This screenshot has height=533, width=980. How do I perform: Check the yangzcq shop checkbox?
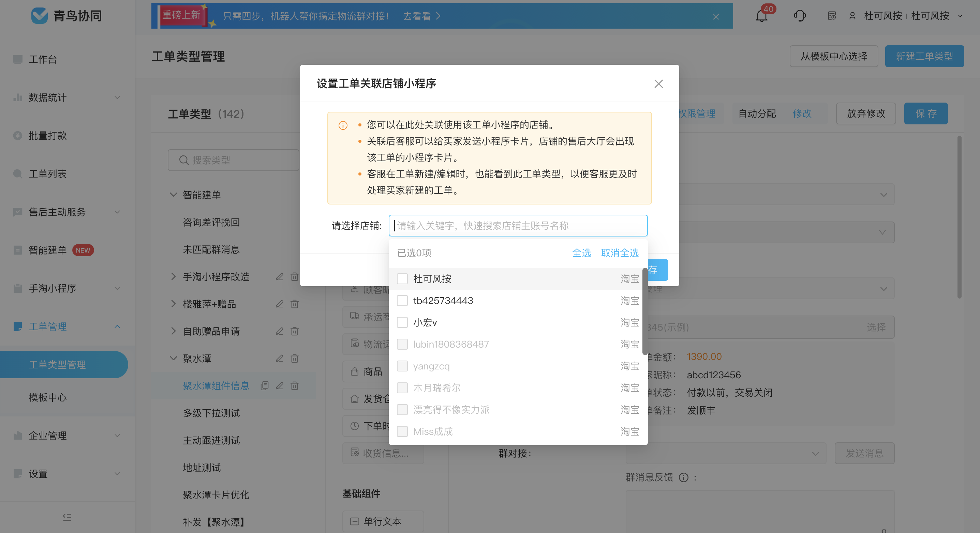[x=402, y=366]
